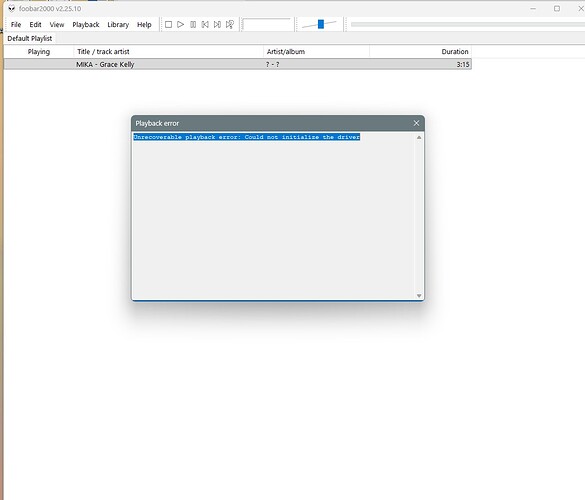585x500 pixels.
Task: Open the File menu
Action: tap(16, 25)
